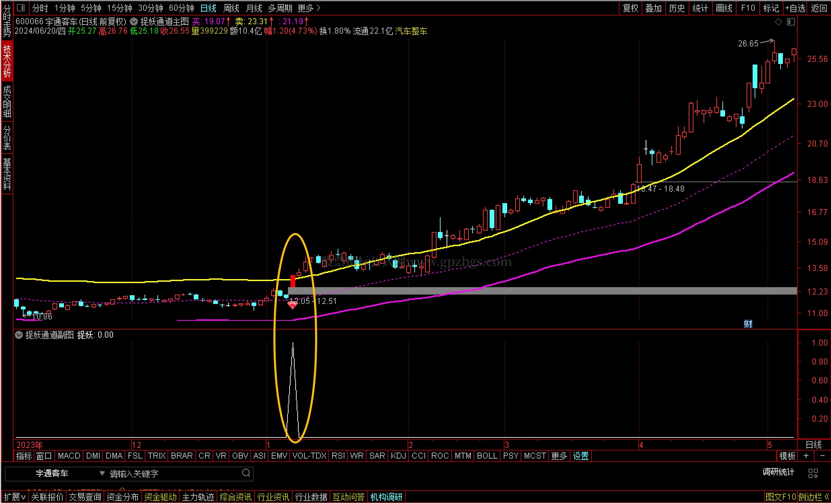Click the 设置 settings link
This screenshot has height=504, width=831.
pos(580,456)
